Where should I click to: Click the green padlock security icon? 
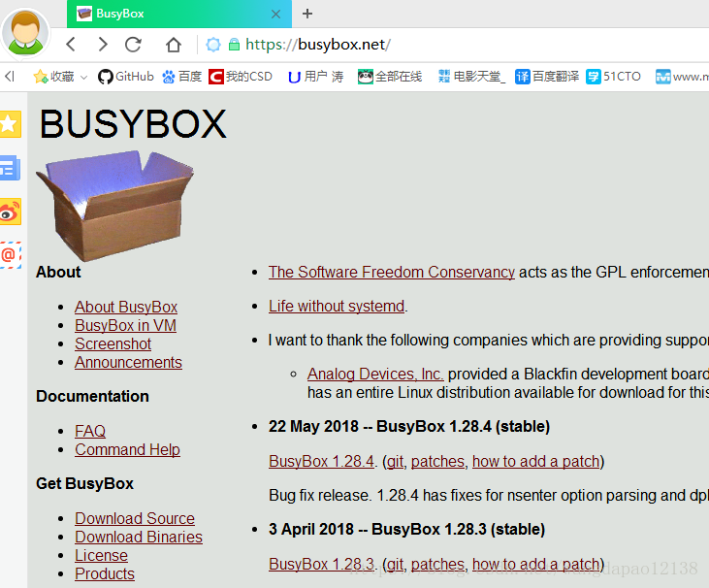234,45
